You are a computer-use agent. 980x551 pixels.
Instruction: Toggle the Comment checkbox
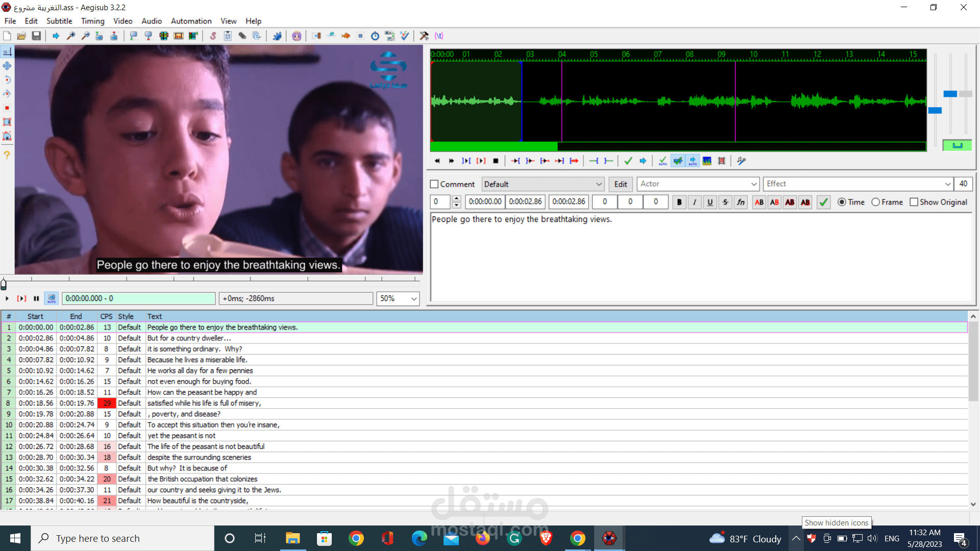pos(434,184)
